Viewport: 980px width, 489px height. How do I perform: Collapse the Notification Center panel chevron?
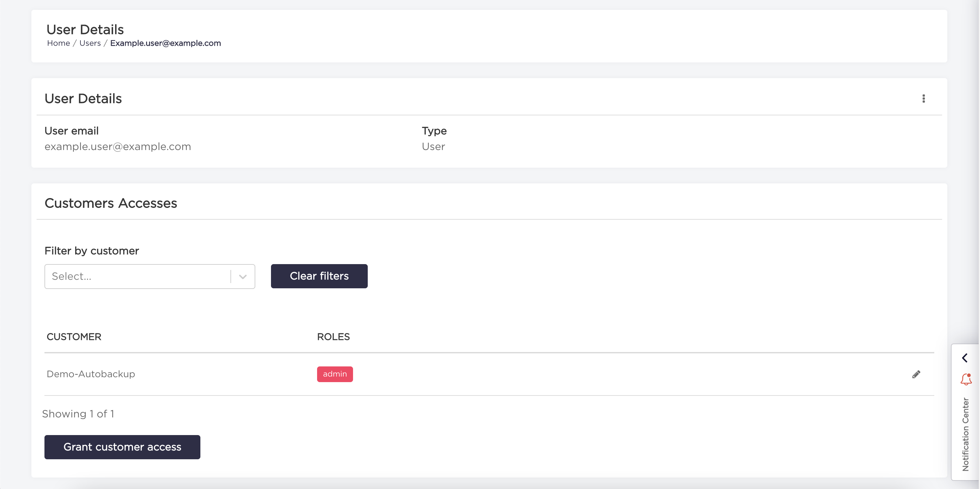[965, 358]
